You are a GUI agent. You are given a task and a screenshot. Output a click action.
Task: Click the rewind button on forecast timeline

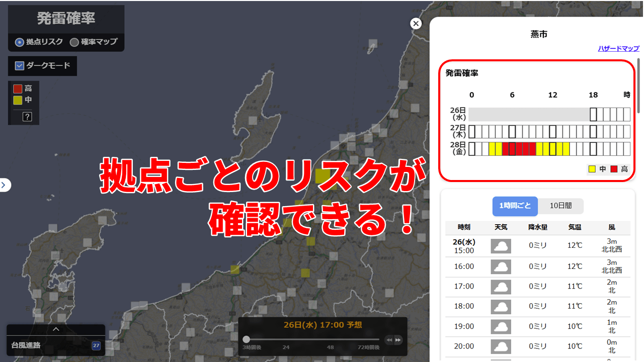coord(389,340)
